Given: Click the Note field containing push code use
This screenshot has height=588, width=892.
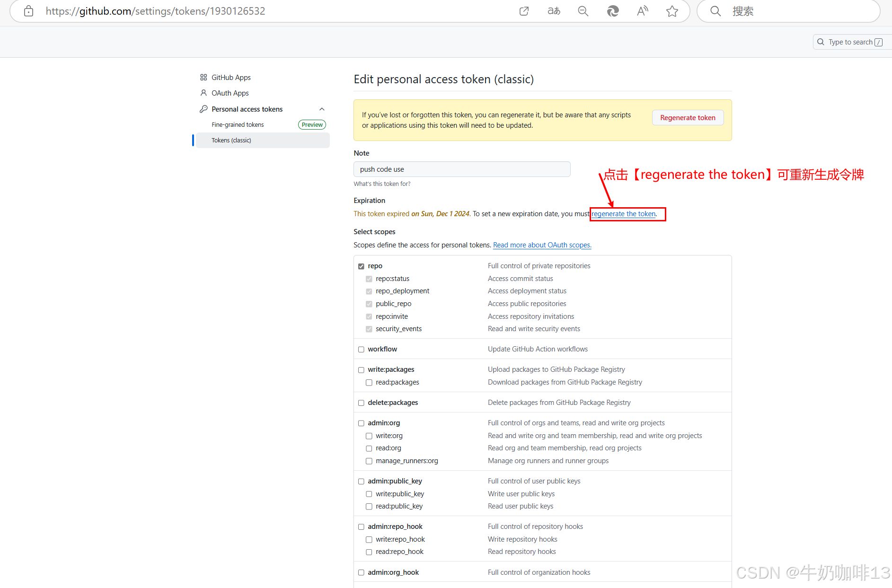Looking at the screenshot, I should click(x=462, y=169).
